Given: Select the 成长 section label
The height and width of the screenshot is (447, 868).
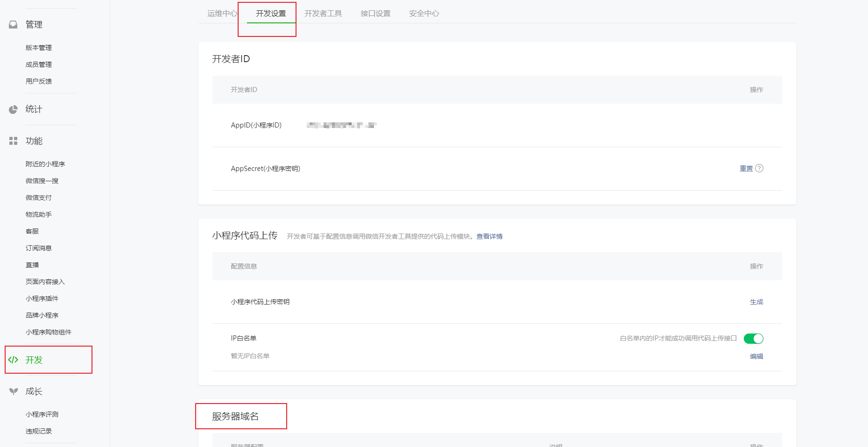Looking at the screenshot, I should coord(34,391).
